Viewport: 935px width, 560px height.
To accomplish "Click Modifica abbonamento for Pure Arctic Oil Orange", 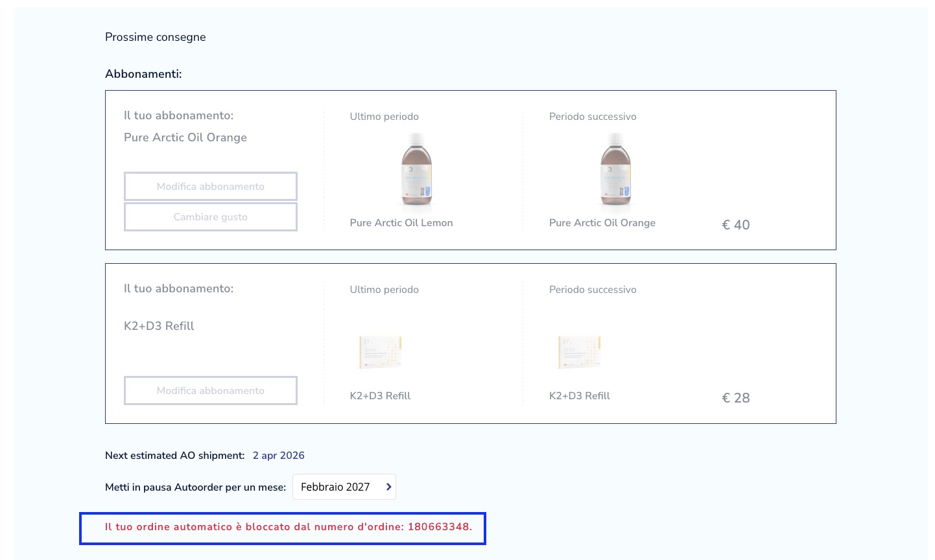I will click(x=211, y=186).
